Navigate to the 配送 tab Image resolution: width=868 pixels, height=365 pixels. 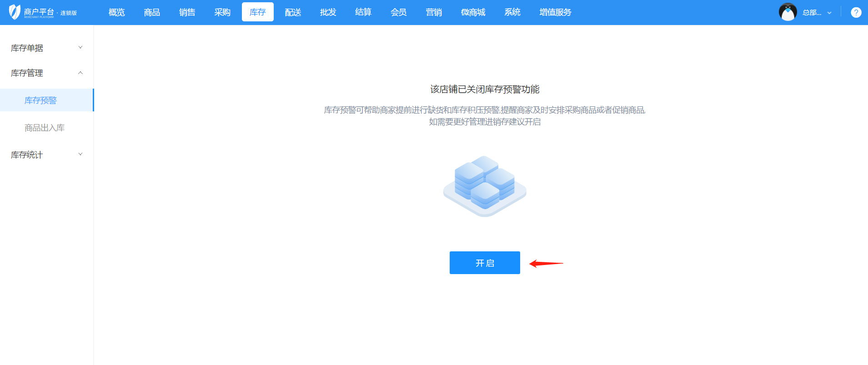pyautogui.click(x=293, y=12)
